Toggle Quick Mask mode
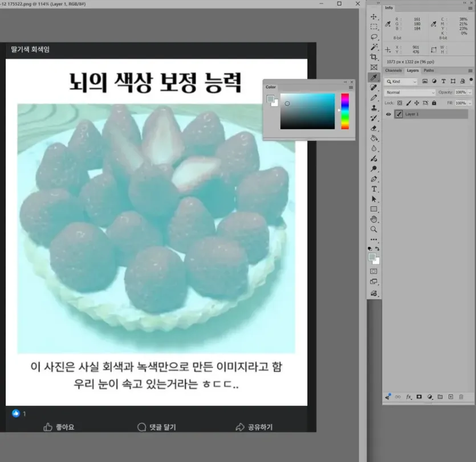 click(374, 271)
